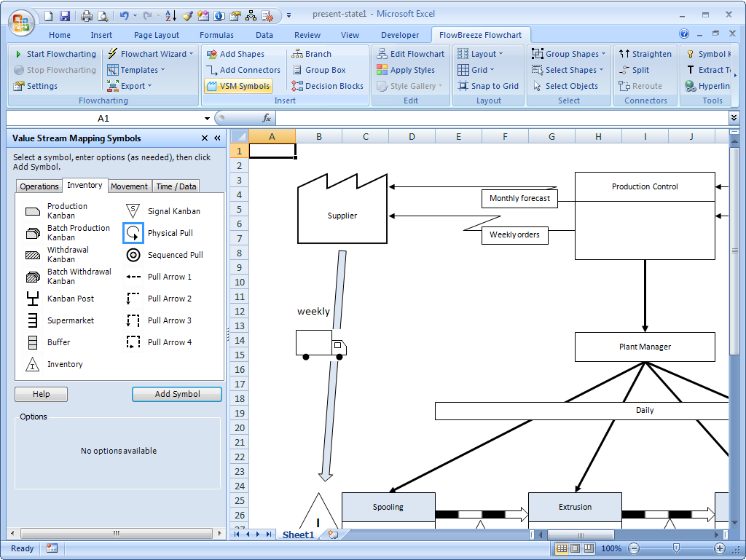Click Add Connectors
The width and height of the screenshot is (746, 560).
(243, 70)
